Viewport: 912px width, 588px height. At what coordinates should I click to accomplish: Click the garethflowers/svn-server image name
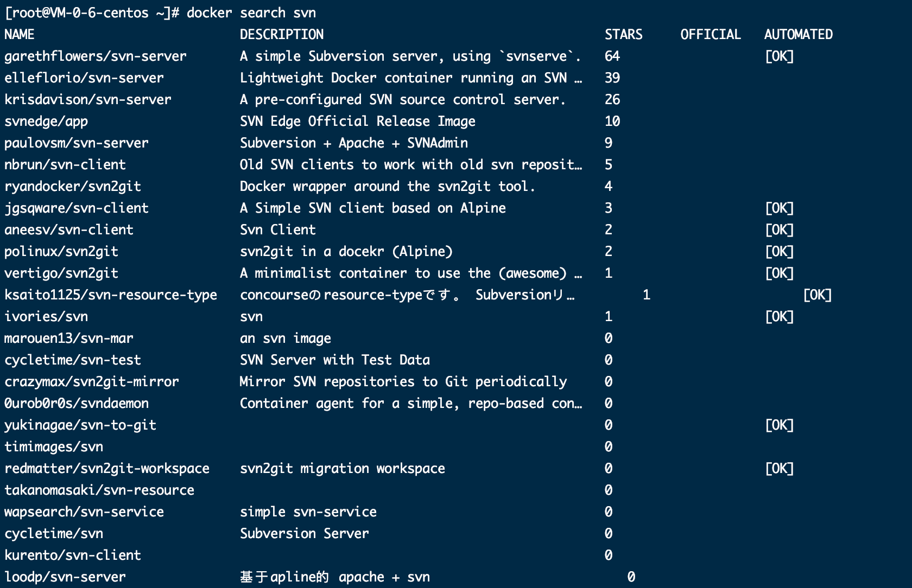[96, 56]
